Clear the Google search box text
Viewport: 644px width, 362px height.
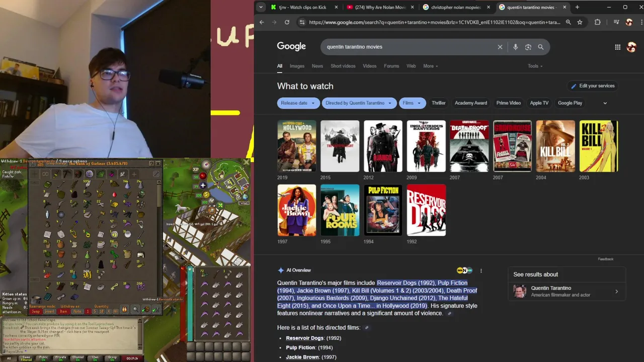pyautogui.click(x=500, y=47)
